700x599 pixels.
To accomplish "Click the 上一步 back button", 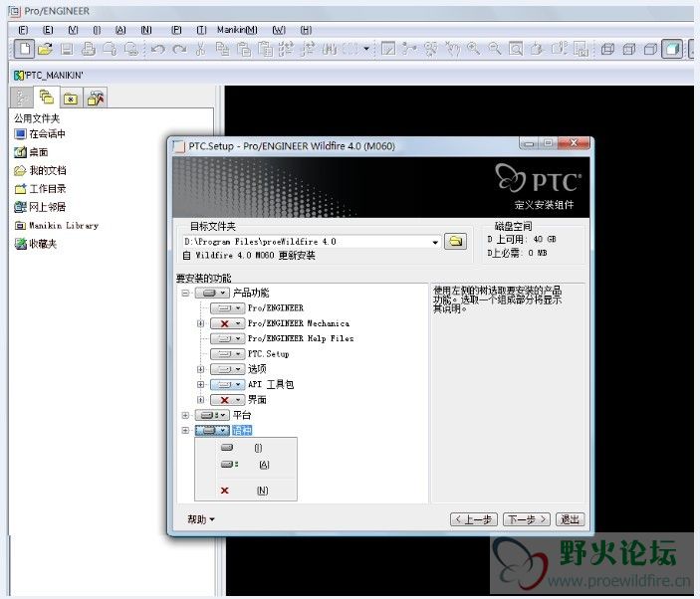I will coord(474,519).
